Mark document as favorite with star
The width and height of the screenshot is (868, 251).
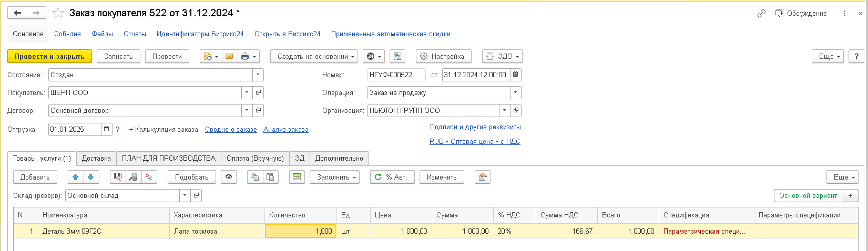click(x=58, y=13)
